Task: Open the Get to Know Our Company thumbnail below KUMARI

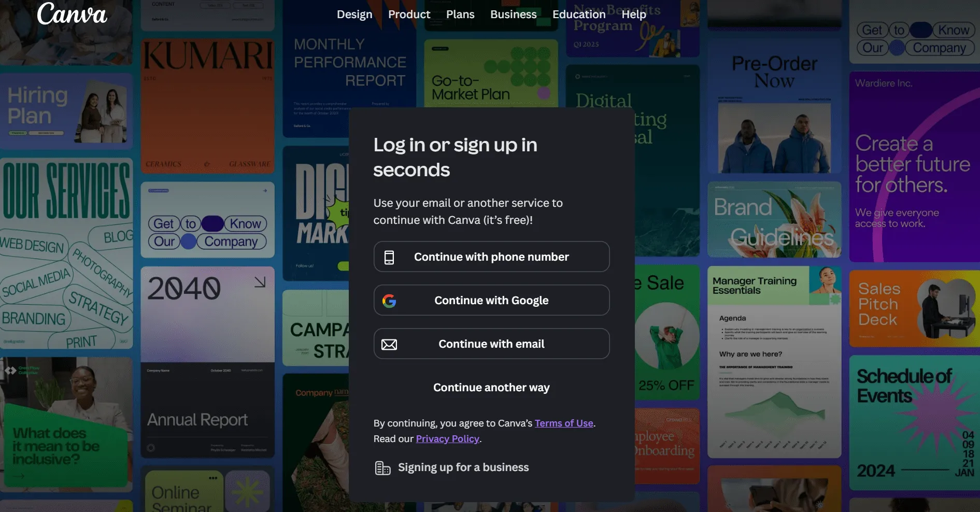Action: coord(208,220)
